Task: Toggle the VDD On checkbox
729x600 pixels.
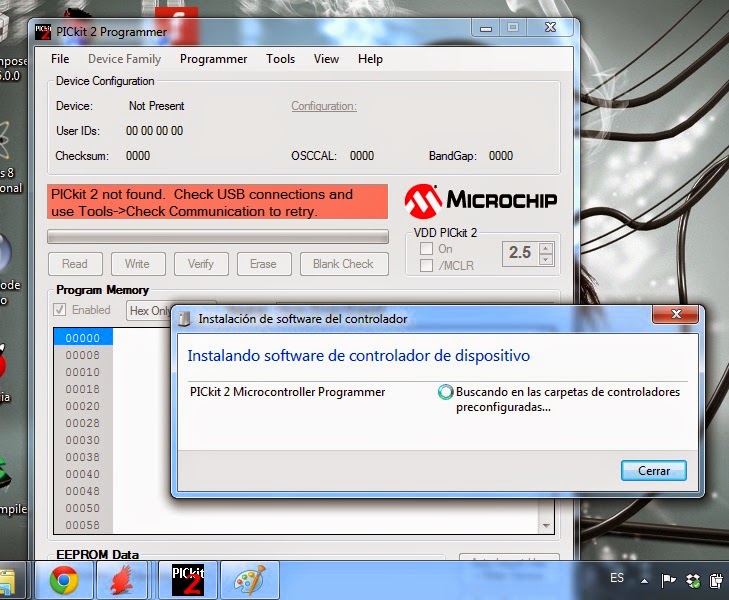Action: pos(426,249)
